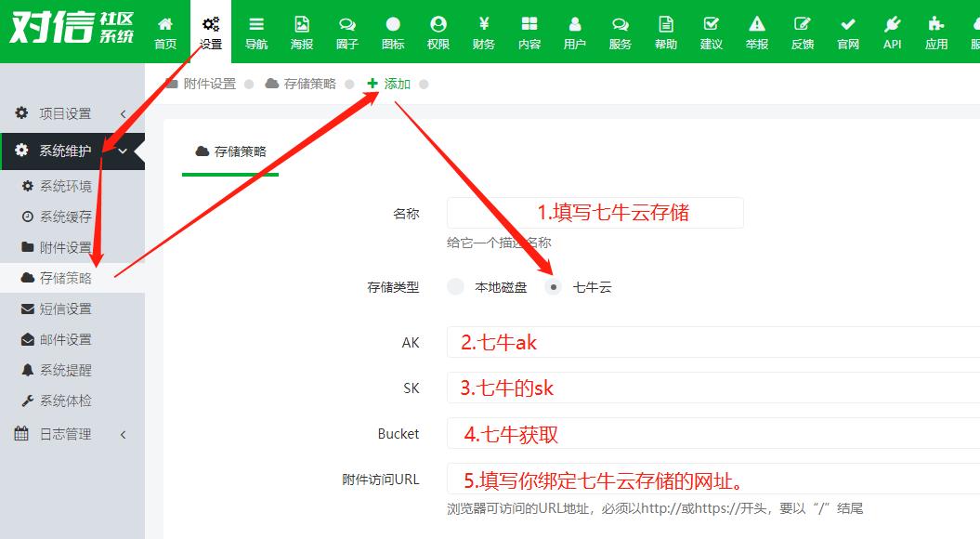Open 邮件设置 in the sidebar
This screenshot has width=980, height=539.
pos(66,339)
